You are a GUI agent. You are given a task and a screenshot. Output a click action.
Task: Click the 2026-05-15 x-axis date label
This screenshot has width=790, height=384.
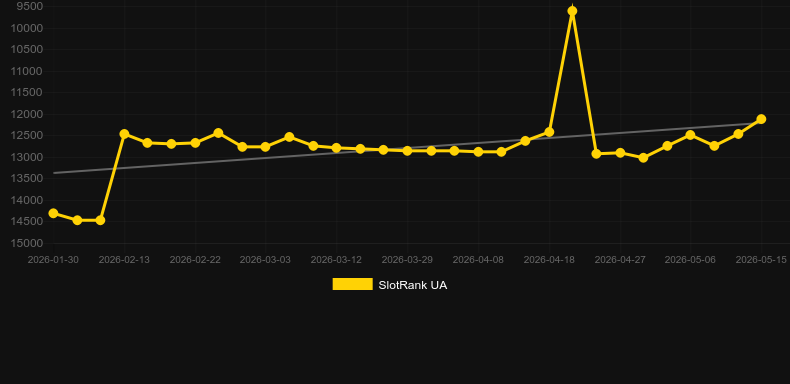tap(761, 260)
